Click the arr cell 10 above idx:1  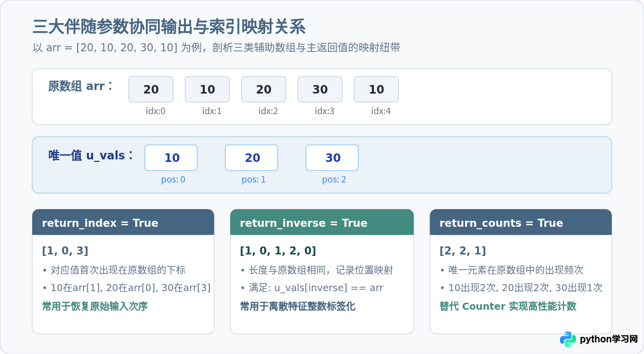coord(207,90)
